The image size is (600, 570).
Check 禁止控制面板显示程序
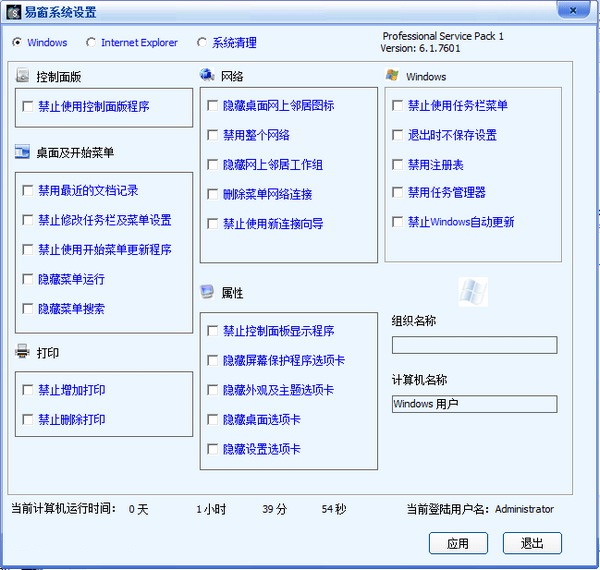tap(212, 331)
